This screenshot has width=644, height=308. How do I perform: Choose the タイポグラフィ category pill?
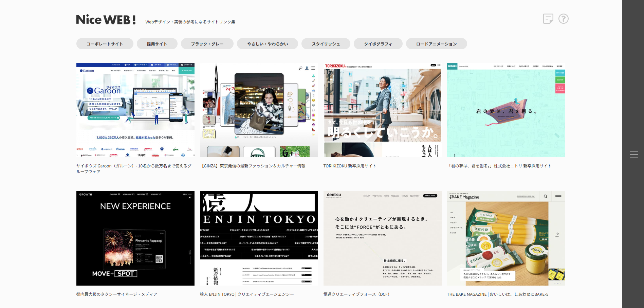point(378,44)
